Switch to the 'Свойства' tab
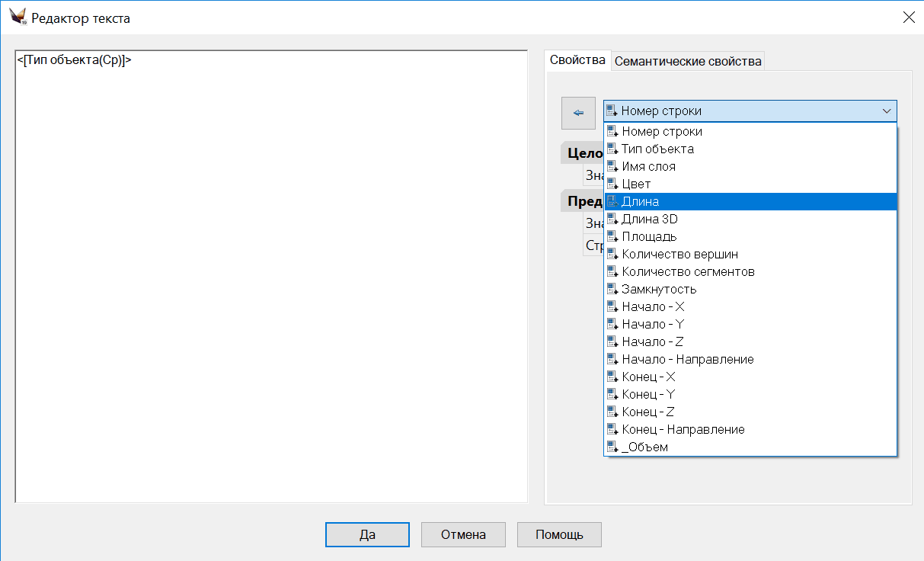Image resolution: width=924 pixels, height=561 pixels. coord(577,60)
